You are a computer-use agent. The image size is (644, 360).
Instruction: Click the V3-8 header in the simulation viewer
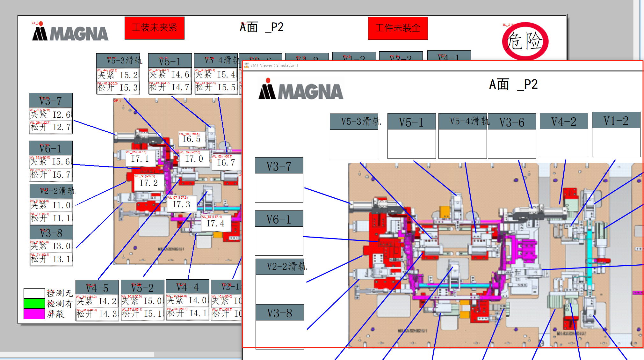click(x=280, y=312)
